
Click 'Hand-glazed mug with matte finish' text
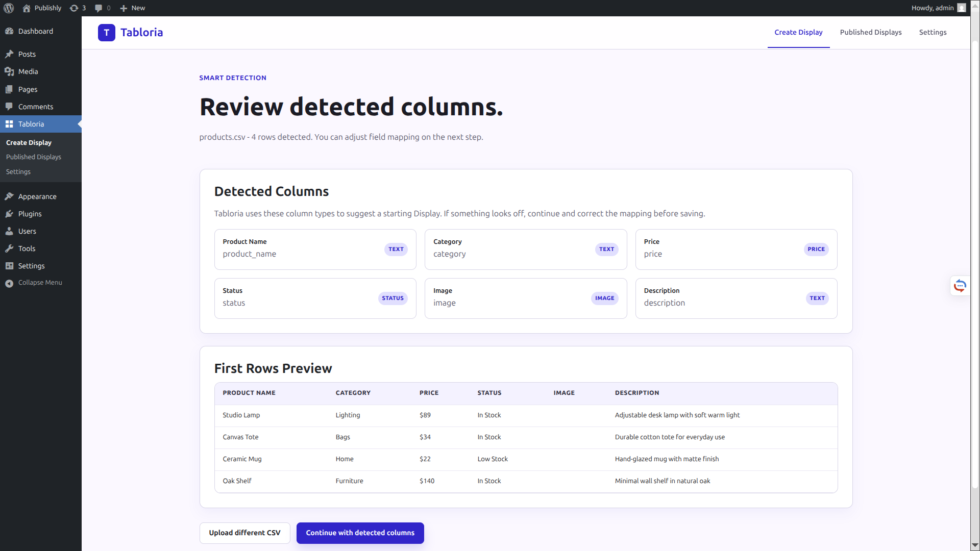point(667,459)
